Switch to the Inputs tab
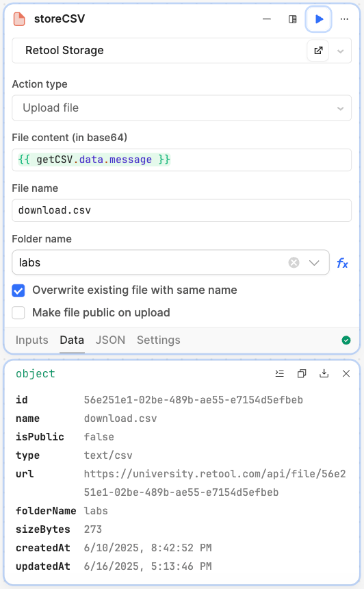Image resolution: width=364 pixels, height=589 pixels. (x=32, y=340)
